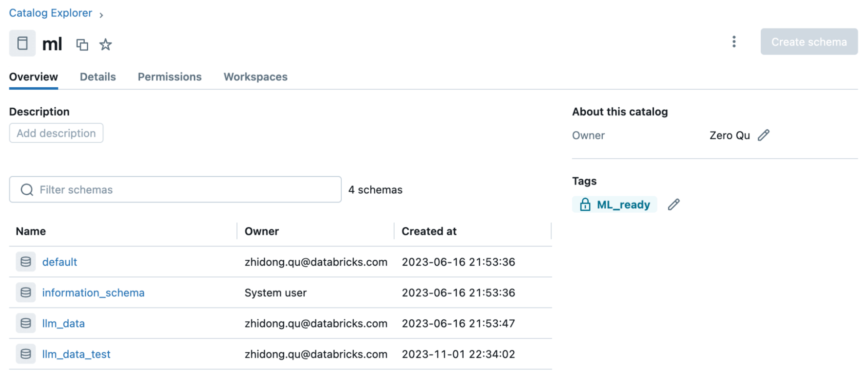Click the llm_data_test database icon
868x383 pixels.
tap(26, 354)
